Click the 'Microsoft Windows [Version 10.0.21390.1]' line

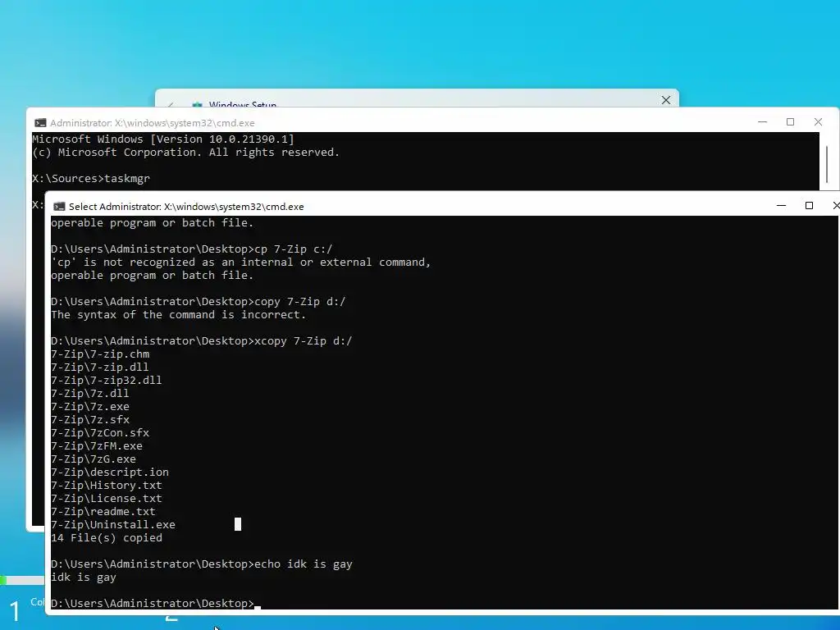pyautogui.click(x=163, y=139)
